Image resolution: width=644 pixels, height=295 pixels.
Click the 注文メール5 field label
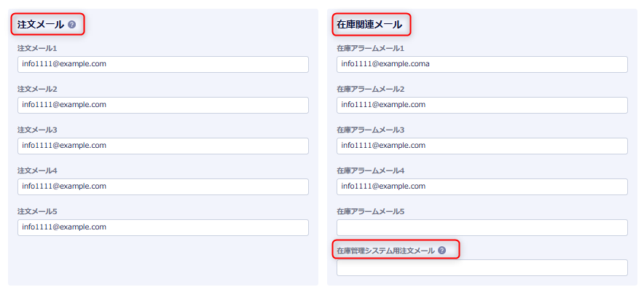(37, 211)
